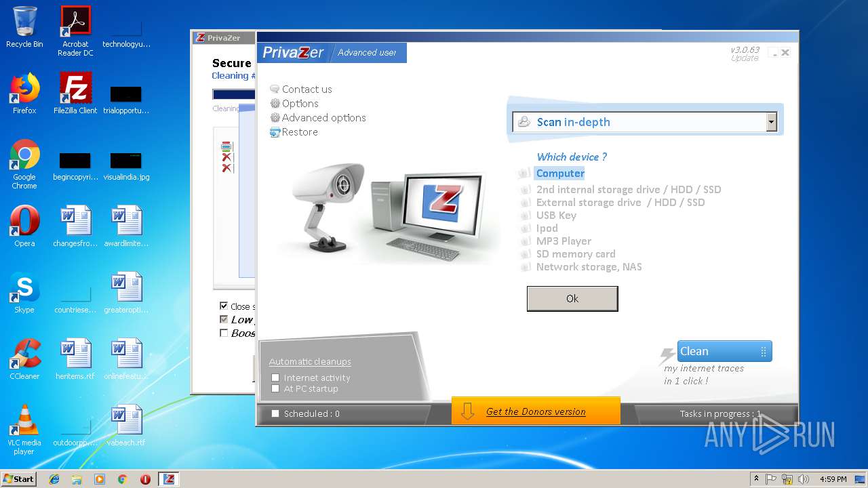Select onlinefeatu document on desktop

(x=126, y=359)
